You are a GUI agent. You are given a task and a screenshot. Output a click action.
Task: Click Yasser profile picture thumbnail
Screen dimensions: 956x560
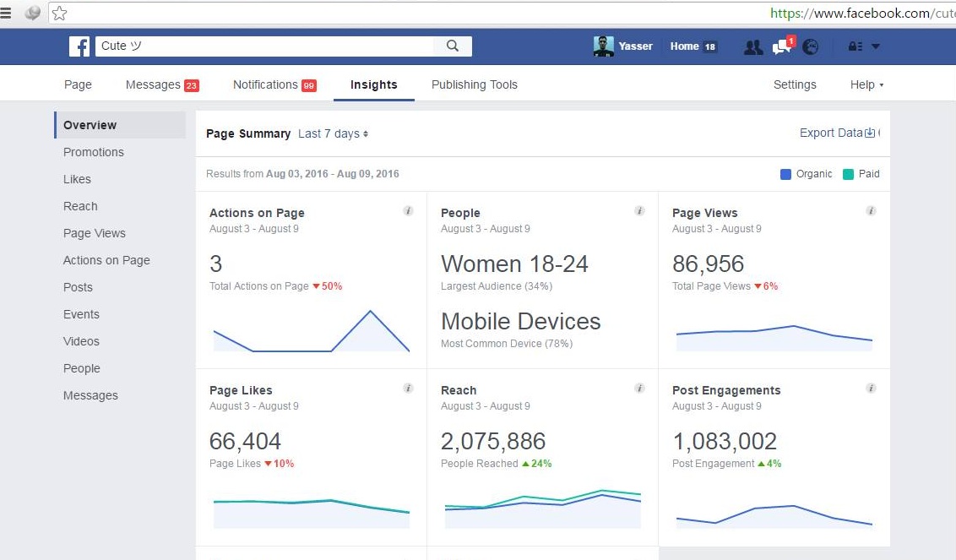(604, 46)
